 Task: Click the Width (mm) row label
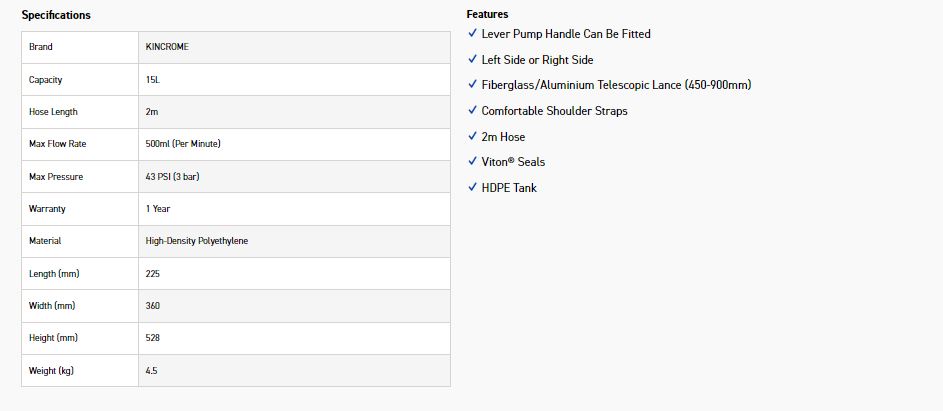[52, 306]
